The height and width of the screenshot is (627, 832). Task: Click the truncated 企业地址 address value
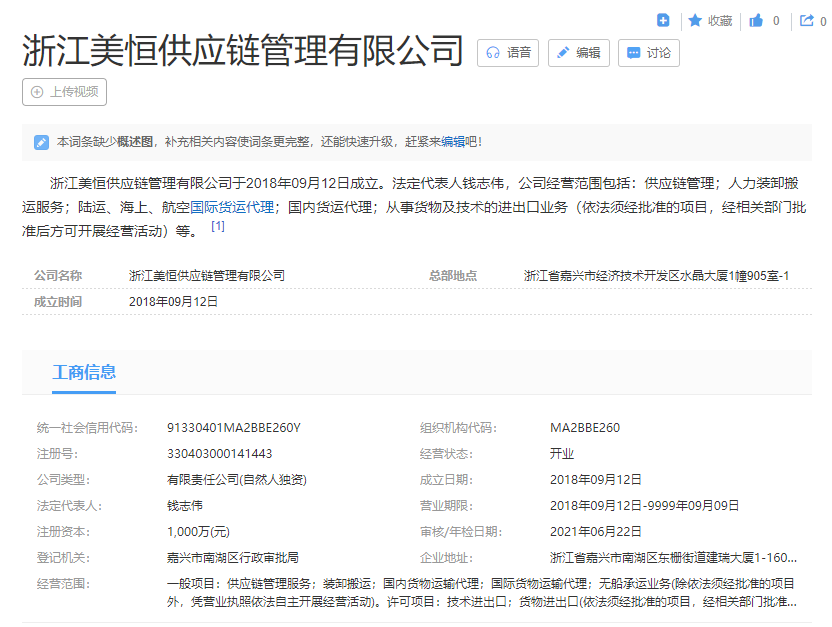point(673,558)
